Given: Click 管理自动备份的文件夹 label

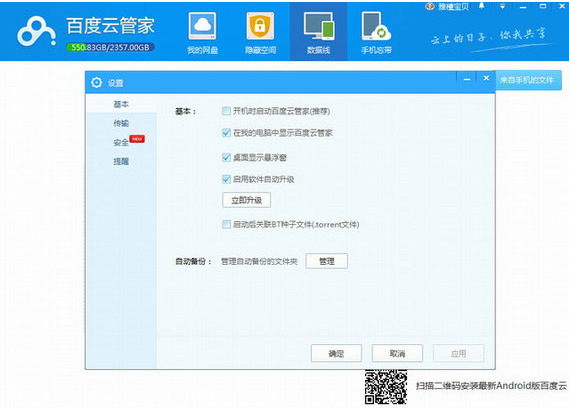Looking at the screenshot, I should pos(259,261).
